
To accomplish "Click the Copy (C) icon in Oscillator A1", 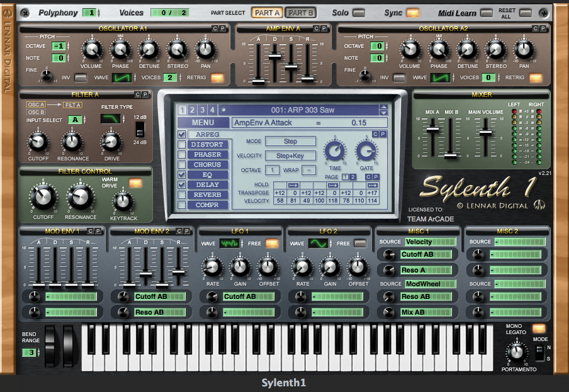I will tap(215, 28).
